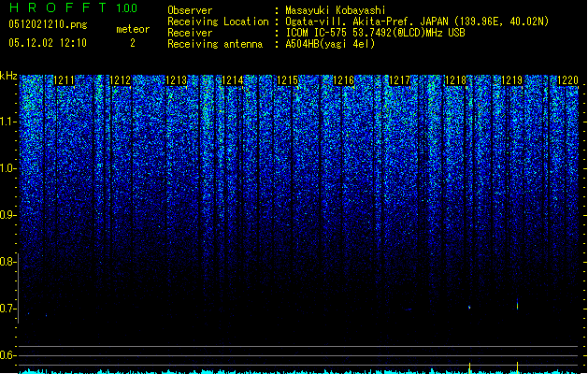Screen dimensions: 588x374
Task: Select the version number 1.0.0
Action: coord(127,8)
